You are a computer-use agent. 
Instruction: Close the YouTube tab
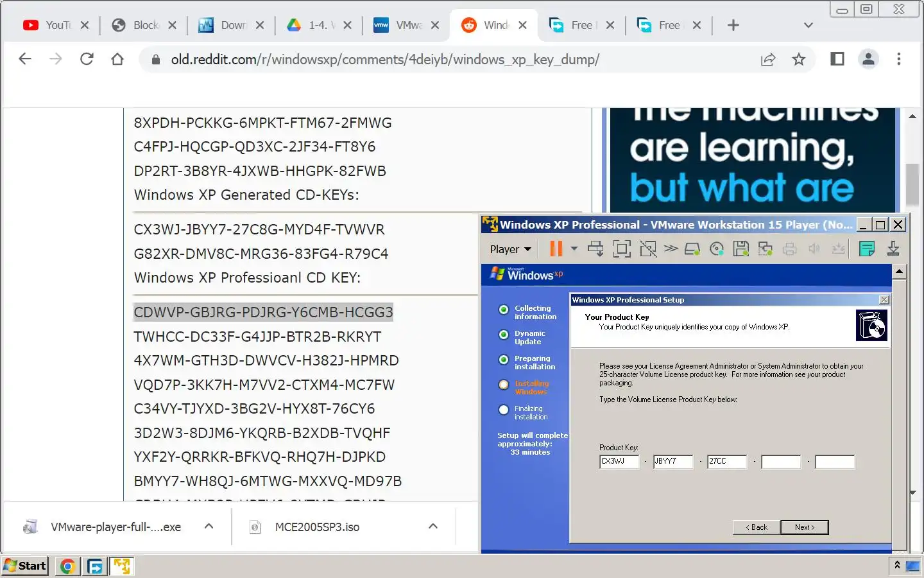coord(85,25)
